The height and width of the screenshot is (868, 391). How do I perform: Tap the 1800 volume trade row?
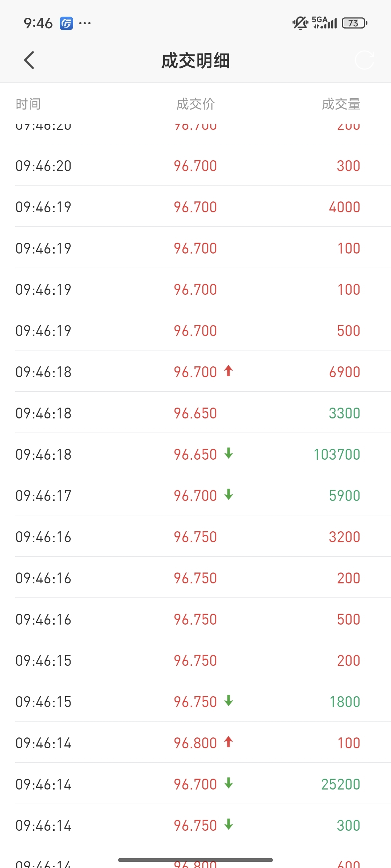(195, 701)
